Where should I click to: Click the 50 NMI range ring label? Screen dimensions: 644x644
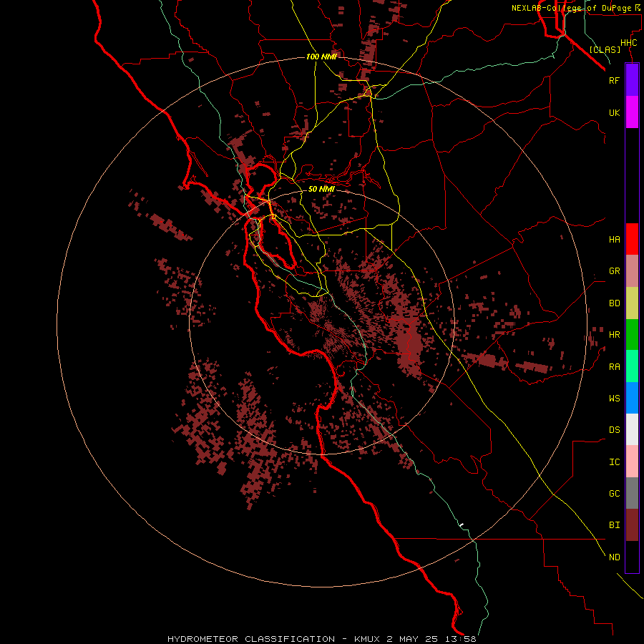pyautogui.click(x=321, y=190)
